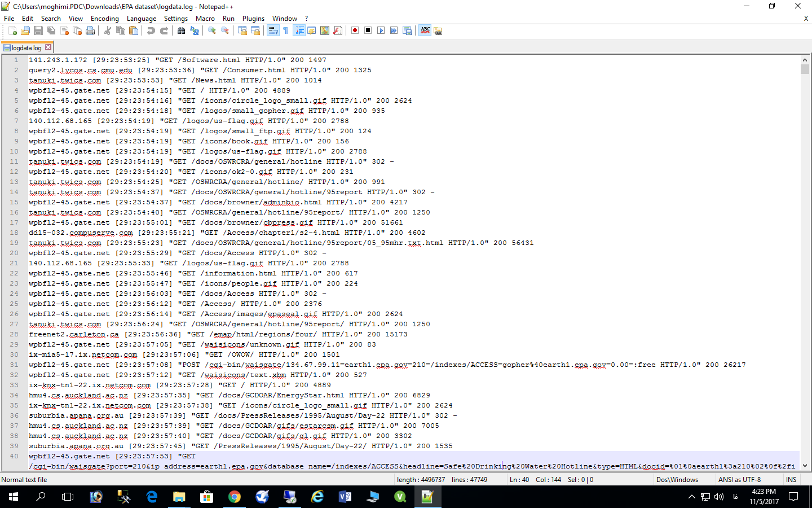Viewport: 812px width, 508px height.
Task: Expand the Macro menu
Action: point(205,19)
